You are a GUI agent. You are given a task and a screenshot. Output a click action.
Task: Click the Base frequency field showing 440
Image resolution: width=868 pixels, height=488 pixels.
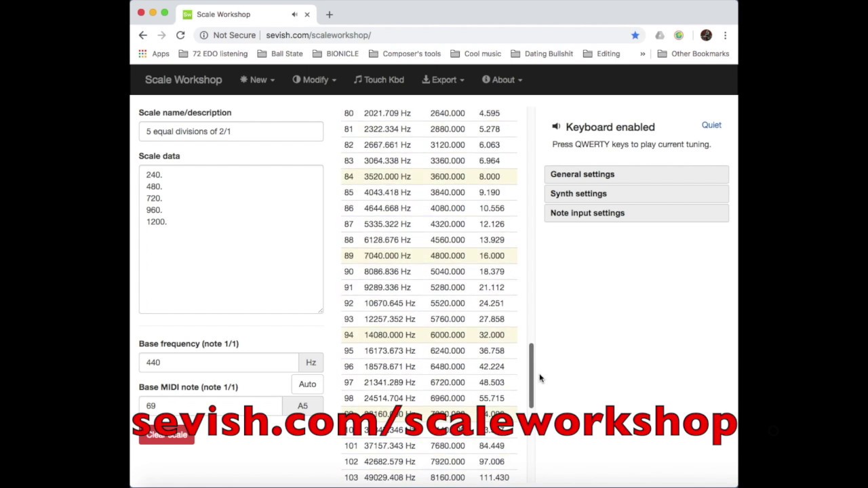tap(218, 363)
